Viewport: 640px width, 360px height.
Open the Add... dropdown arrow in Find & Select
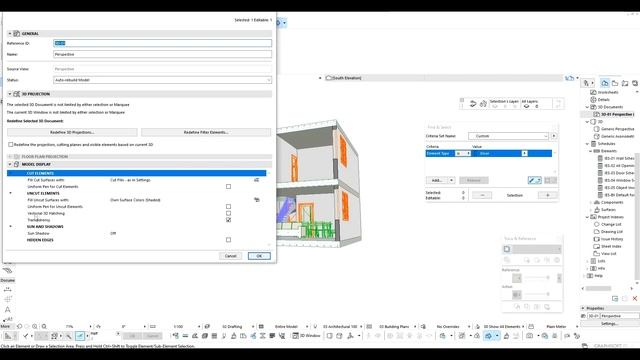[x=451, y=180]
